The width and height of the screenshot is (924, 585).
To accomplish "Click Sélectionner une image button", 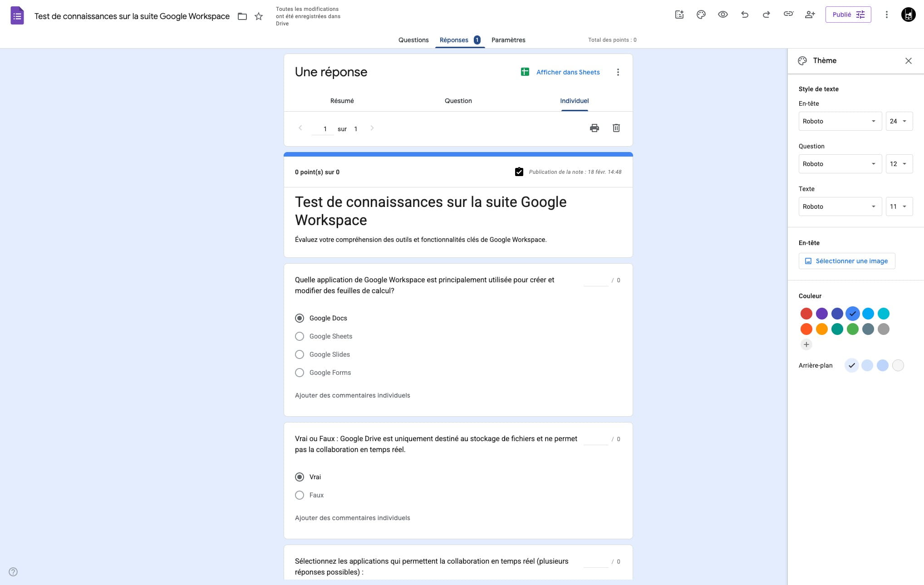I will 847,261.
